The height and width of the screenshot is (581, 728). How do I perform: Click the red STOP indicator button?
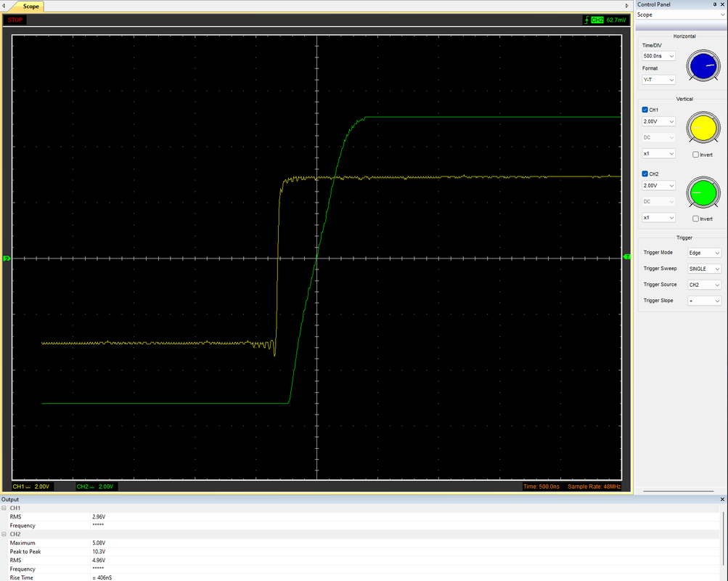tap(15, 20)
